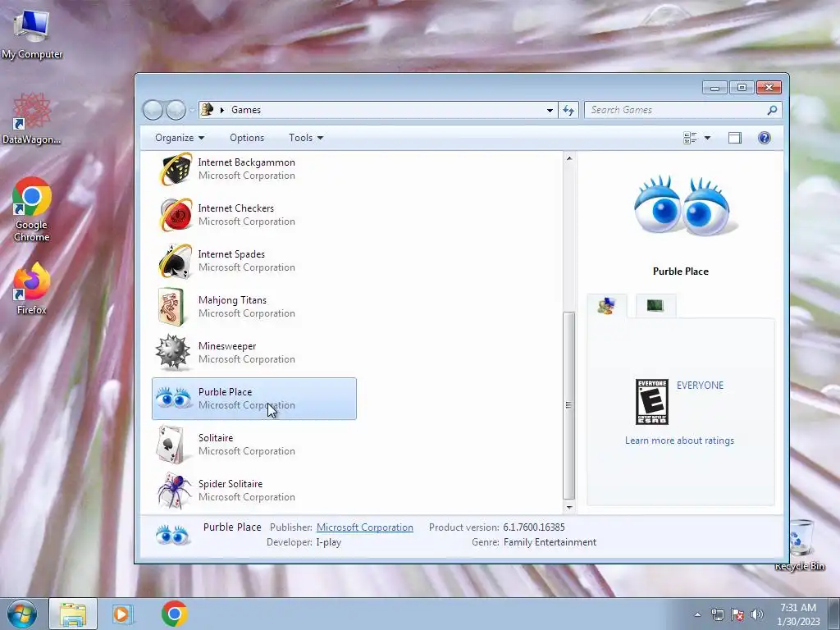840x630 pixels.
Task: Open the Tools dropdown menu
Action: coord(306,138)
